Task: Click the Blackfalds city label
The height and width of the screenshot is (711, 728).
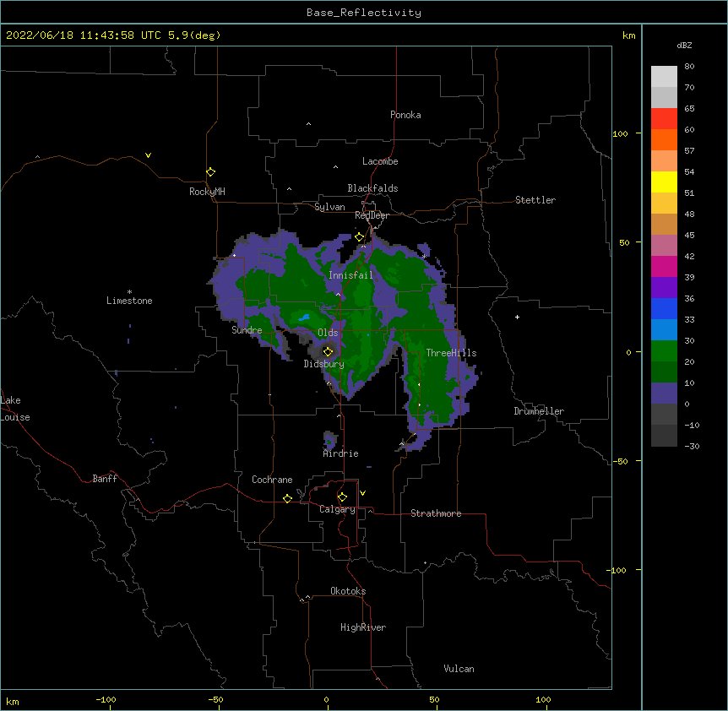Action: click(x=372, y=188)
